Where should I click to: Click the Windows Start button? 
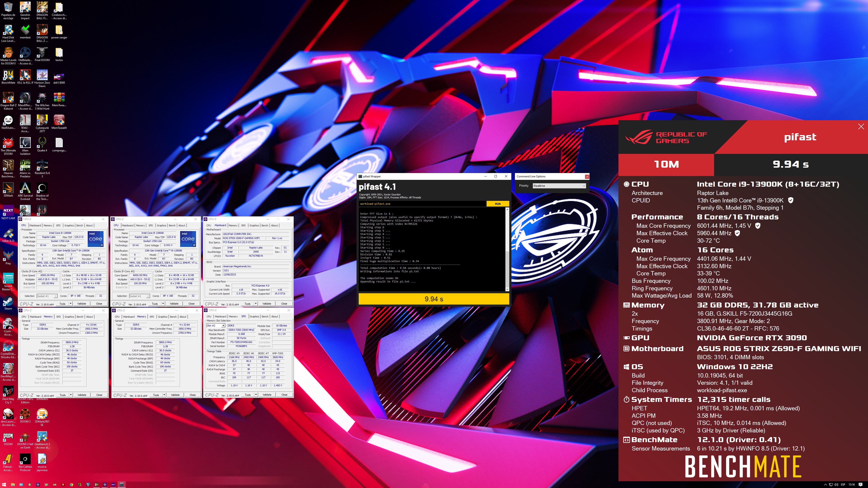pyautogui.click(x=4, y=485)
